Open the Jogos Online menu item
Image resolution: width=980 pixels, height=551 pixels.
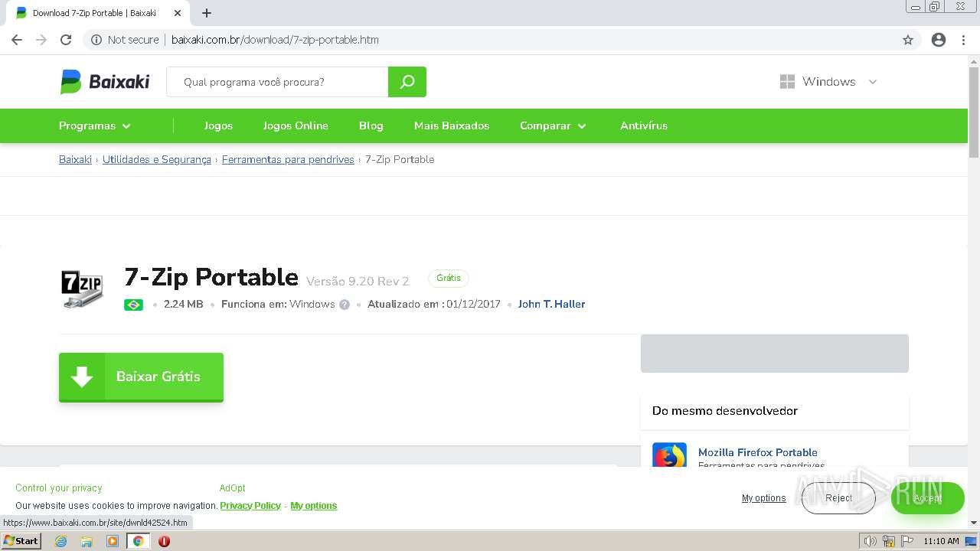296,126
